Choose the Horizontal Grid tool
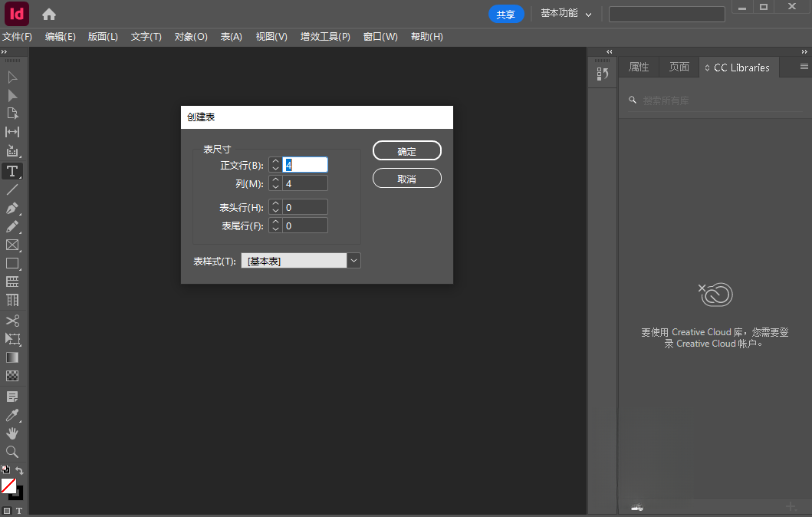This screenshot has height=517, width=812. click(x=12, y=282)
